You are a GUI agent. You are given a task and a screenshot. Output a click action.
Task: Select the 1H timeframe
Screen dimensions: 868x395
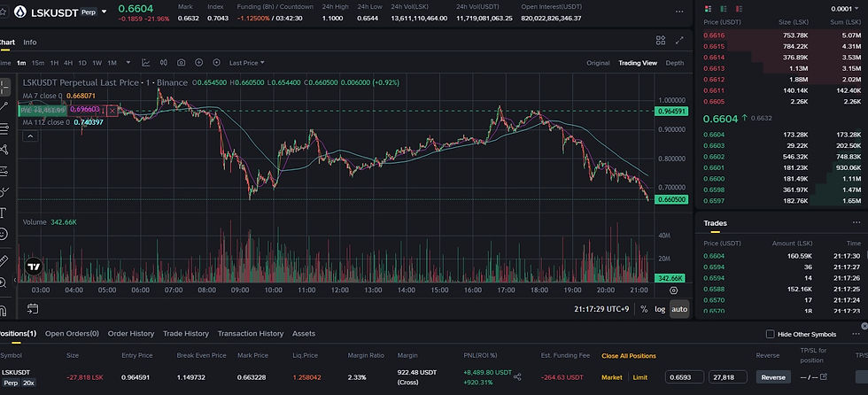[54, 63]
